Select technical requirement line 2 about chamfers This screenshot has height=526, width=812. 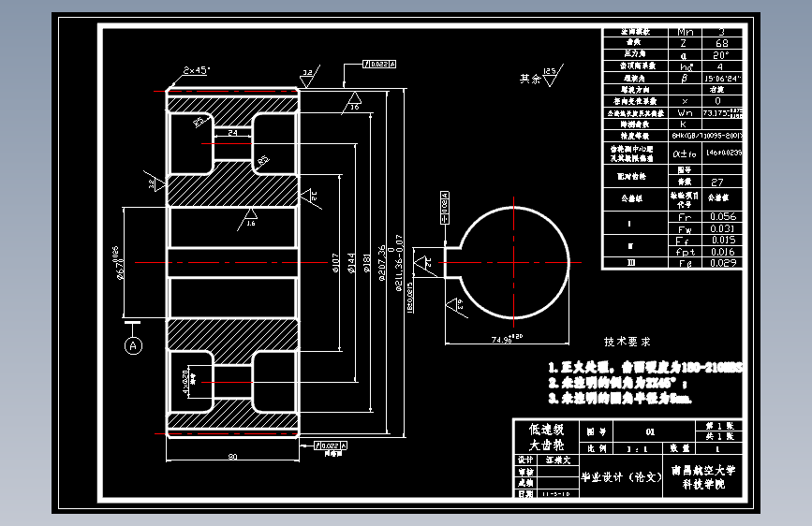coord(617,383)
